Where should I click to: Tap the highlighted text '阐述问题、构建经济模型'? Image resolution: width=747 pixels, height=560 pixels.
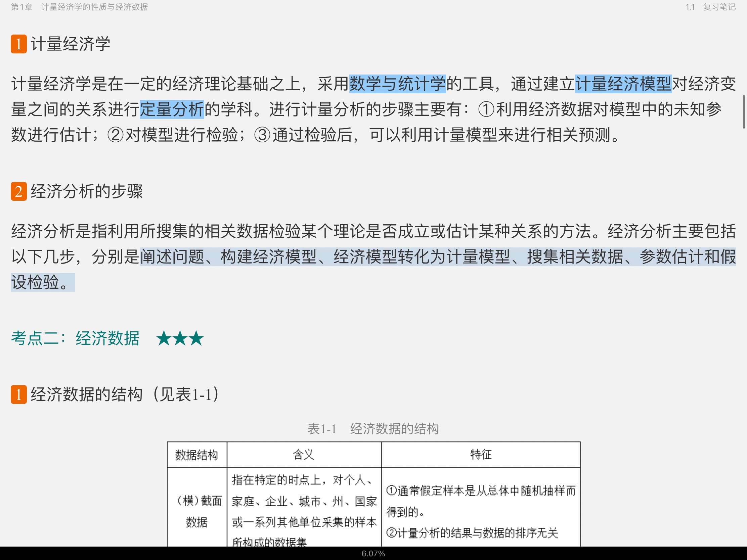(x=228, y=257)
